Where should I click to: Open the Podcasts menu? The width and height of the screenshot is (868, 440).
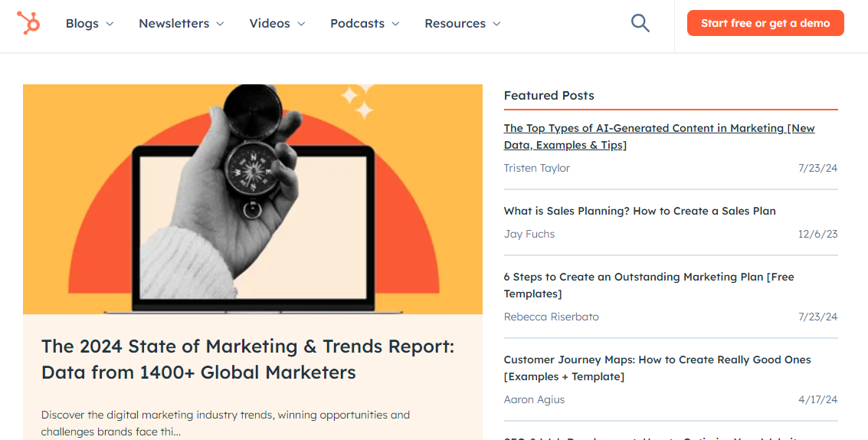(x=357, y=23)
